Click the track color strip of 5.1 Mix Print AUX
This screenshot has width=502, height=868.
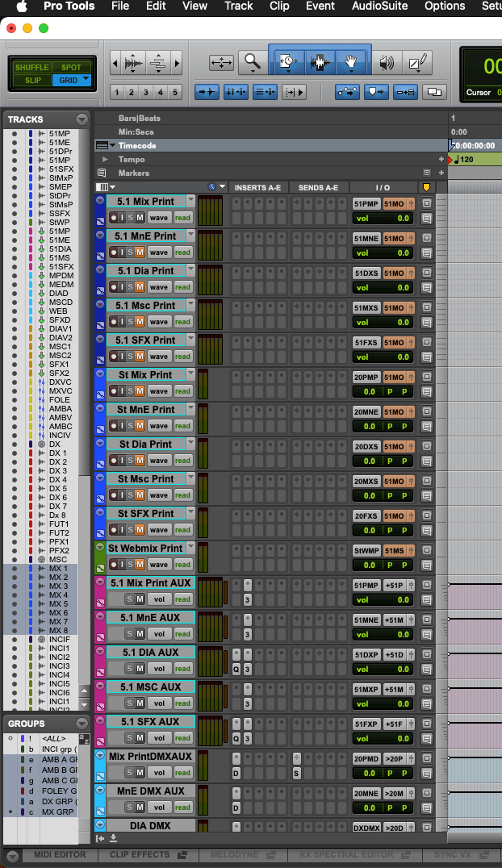[x=100, y=591]
